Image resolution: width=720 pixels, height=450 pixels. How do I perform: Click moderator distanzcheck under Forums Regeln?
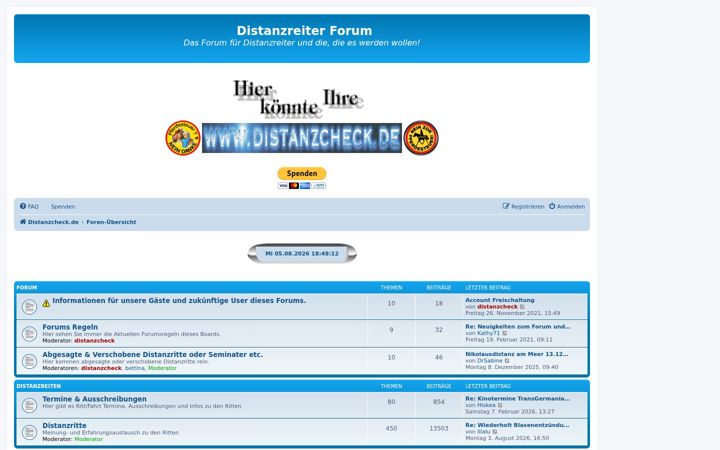pyautogui.click(x=95, y=341)
